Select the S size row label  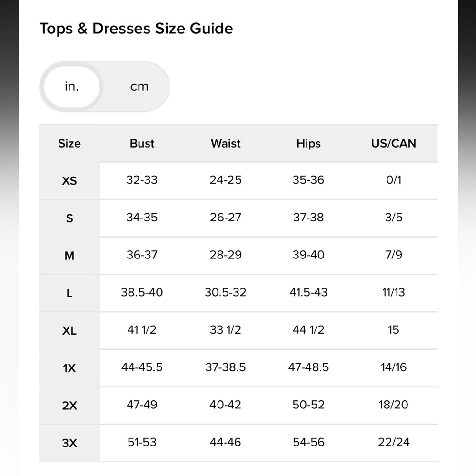click(69, 218)
